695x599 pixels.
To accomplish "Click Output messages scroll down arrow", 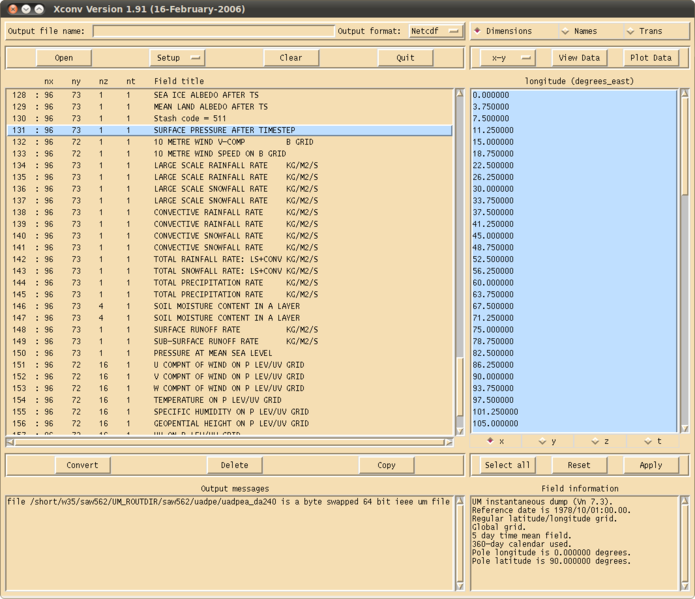I will click(460, 586).
